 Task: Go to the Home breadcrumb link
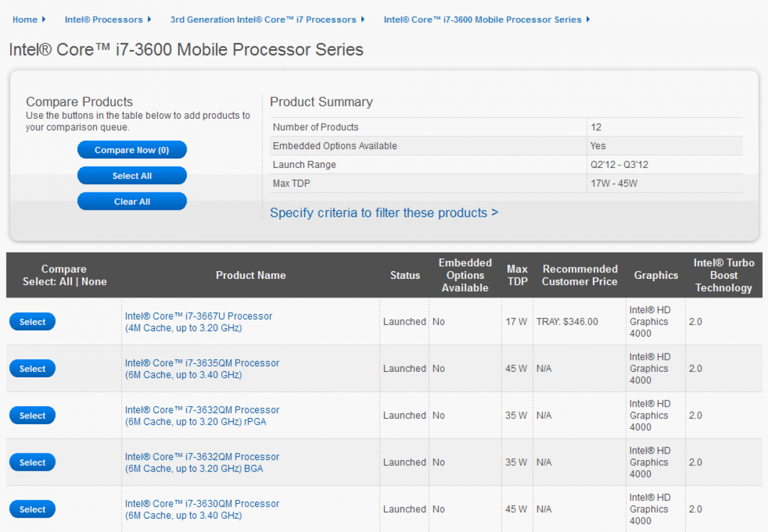pos(25,20)
